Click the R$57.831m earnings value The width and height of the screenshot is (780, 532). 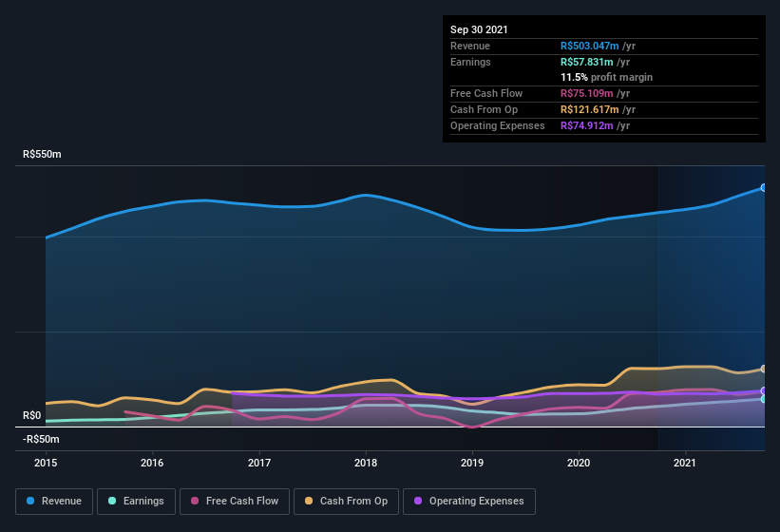tap(586, 62)
